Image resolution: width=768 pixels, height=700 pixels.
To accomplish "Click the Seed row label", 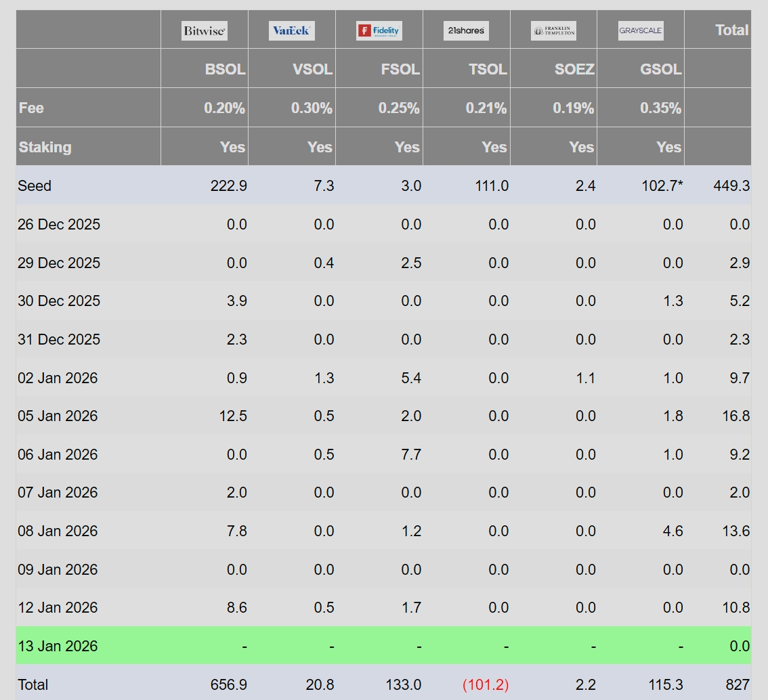I will point(35,186).
